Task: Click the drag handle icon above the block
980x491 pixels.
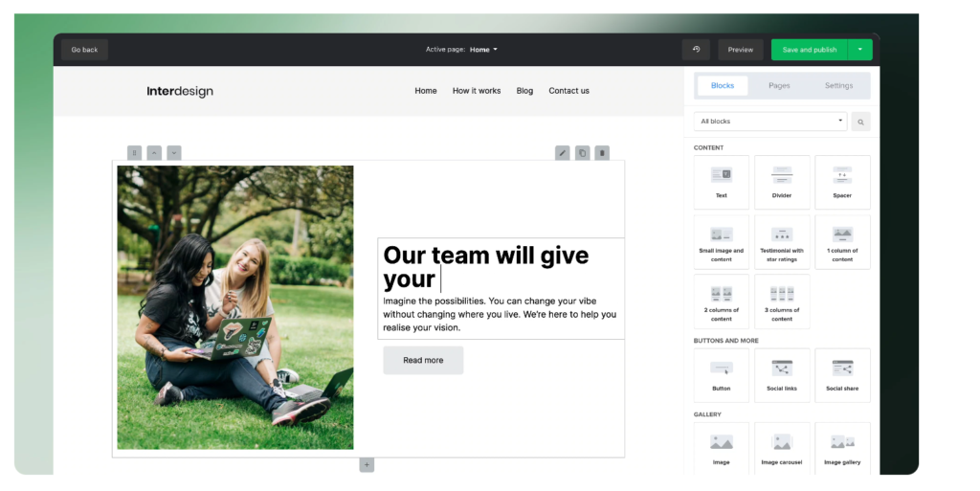Action: coord(134,153)
